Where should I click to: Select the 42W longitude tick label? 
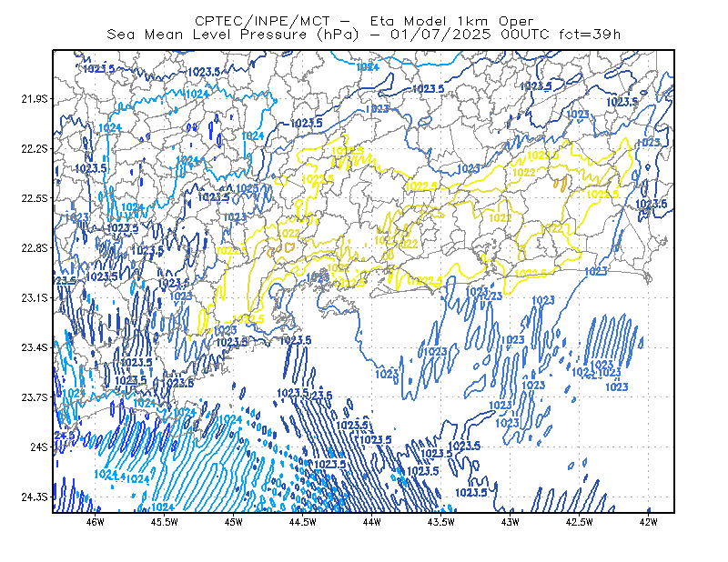pos(649,522)
